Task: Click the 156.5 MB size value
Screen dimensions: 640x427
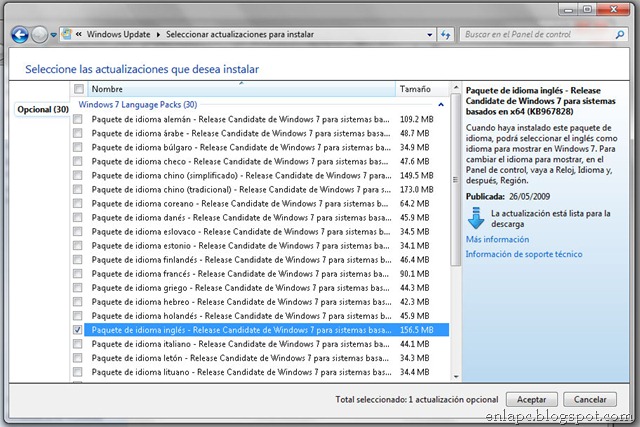Action: pos(416,330)
